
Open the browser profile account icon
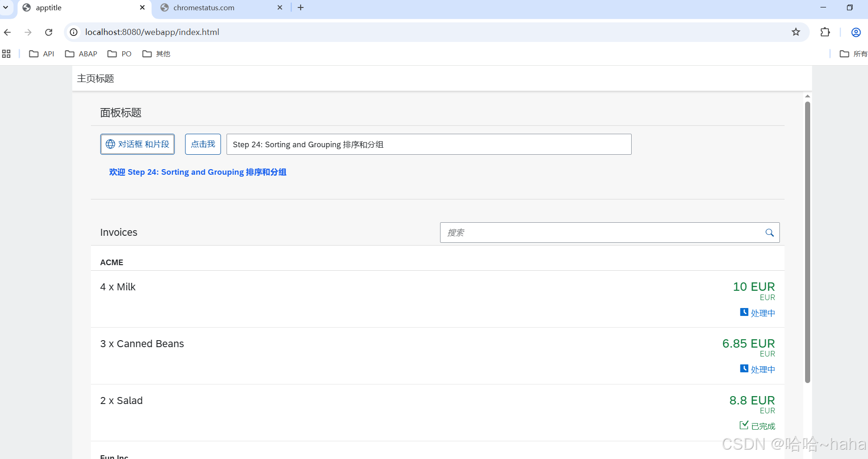856,32
